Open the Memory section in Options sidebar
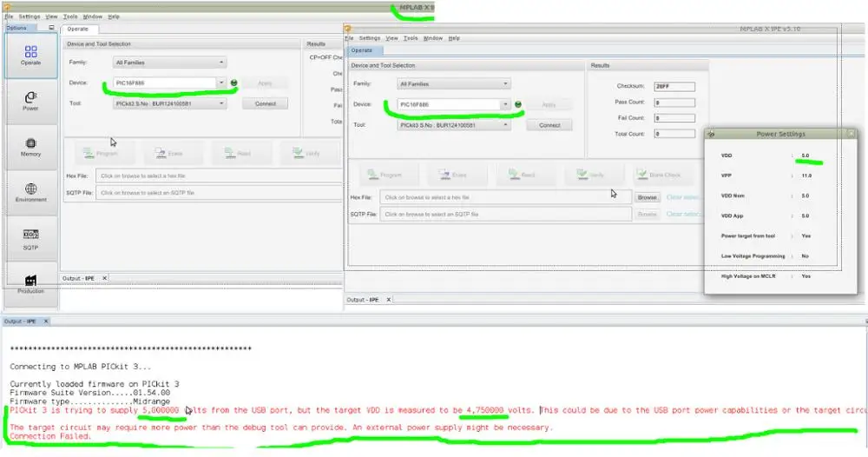The height and width of the screenshot is (457, 868). coord(31,148)
